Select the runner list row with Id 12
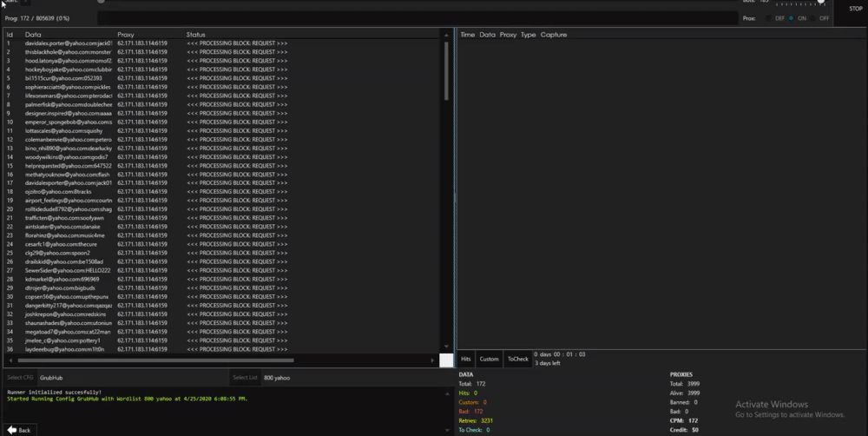 (x=221, y=140)
